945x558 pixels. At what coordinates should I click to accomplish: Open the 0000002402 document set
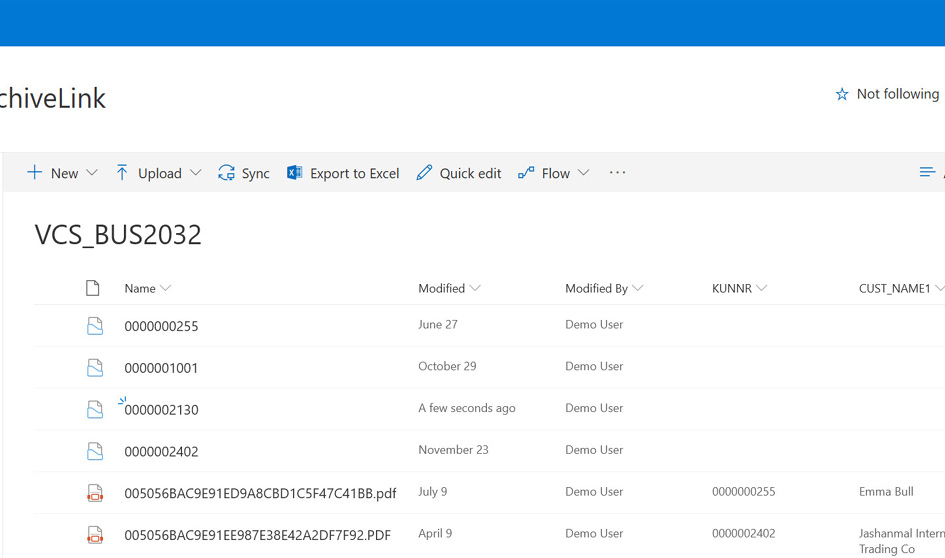161,452
